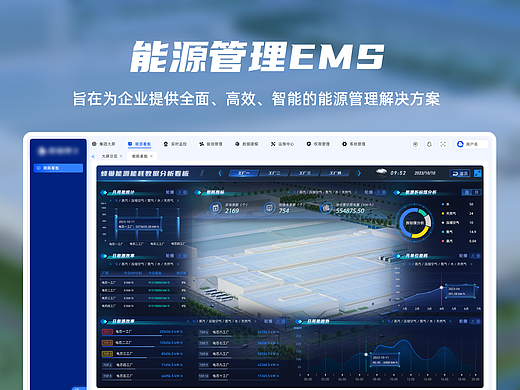
Task: Click the green 氮气 legend swatch
Action: coord(443,232)
